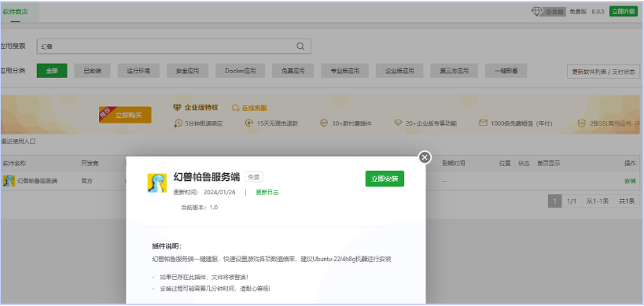Select the Docker应用 category tab
Viewport: 644px width, 306px height.
(x=240, y=71)
